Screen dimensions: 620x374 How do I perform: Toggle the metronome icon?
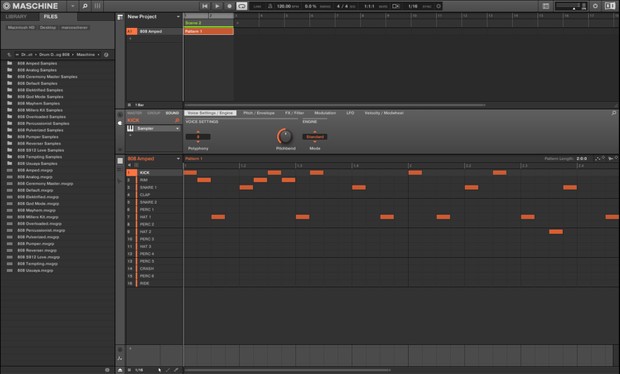pos(270,6)
